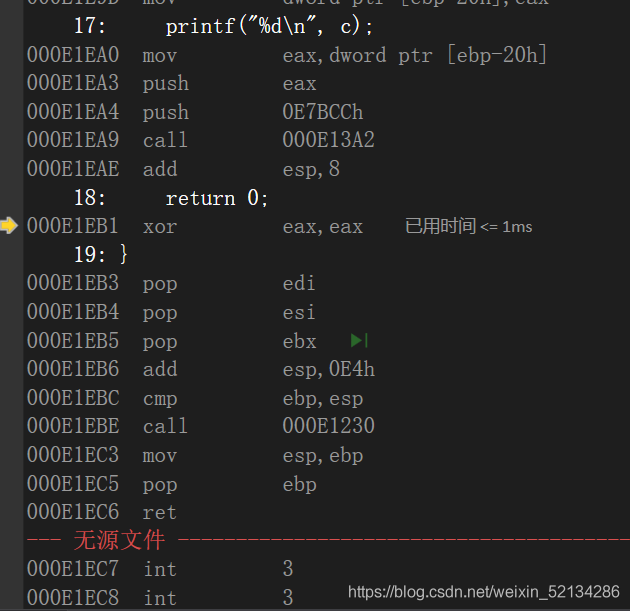The height and width of the screenshot is (611, 630).
Task: Click the yellow current-instruction arrow
Action: pos(9,226)
